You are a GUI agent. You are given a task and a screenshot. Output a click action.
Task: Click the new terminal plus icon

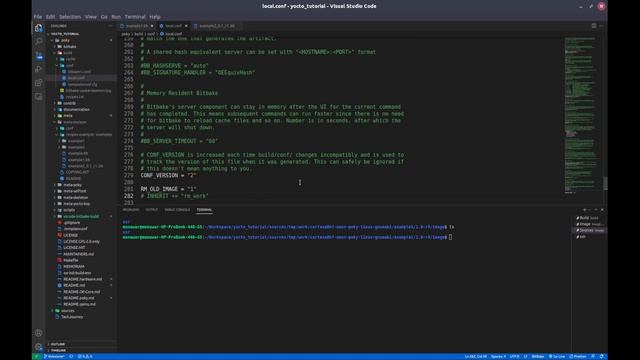click(584, 210)
